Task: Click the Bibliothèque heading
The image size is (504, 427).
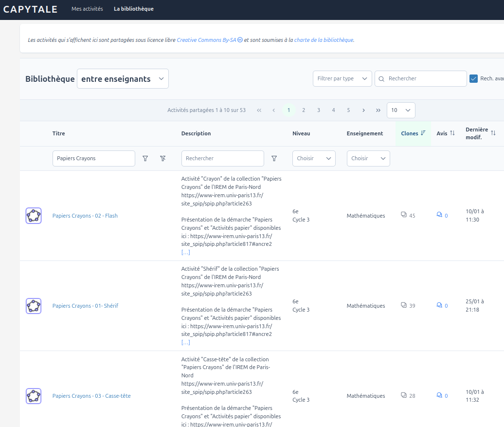Action: pyautogui.click(x=50, y=79)
